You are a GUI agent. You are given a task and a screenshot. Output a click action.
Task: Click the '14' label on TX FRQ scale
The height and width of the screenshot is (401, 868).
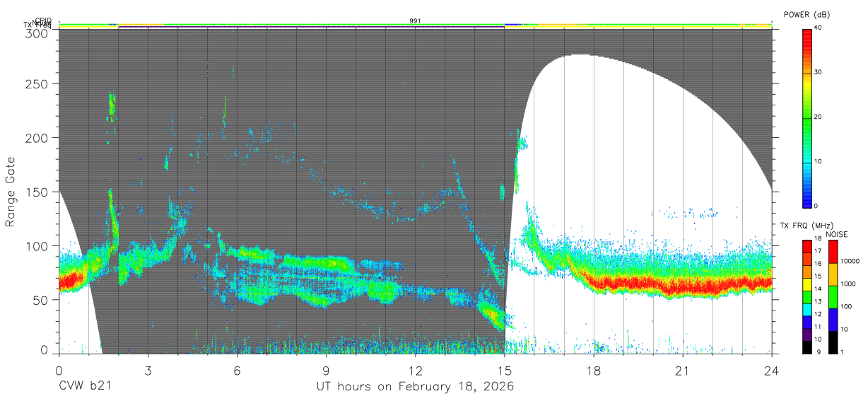point(819,289)
